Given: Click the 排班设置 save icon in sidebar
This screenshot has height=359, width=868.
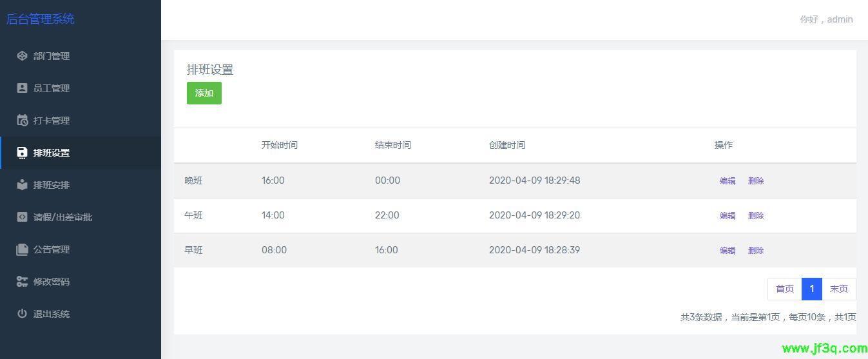Looking at the screenshot, I should (22, 153).
